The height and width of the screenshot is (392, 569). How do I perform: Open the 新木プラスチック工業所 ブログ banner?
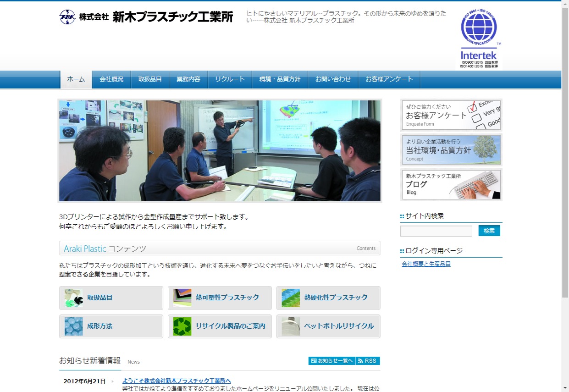tap(451, 185)
